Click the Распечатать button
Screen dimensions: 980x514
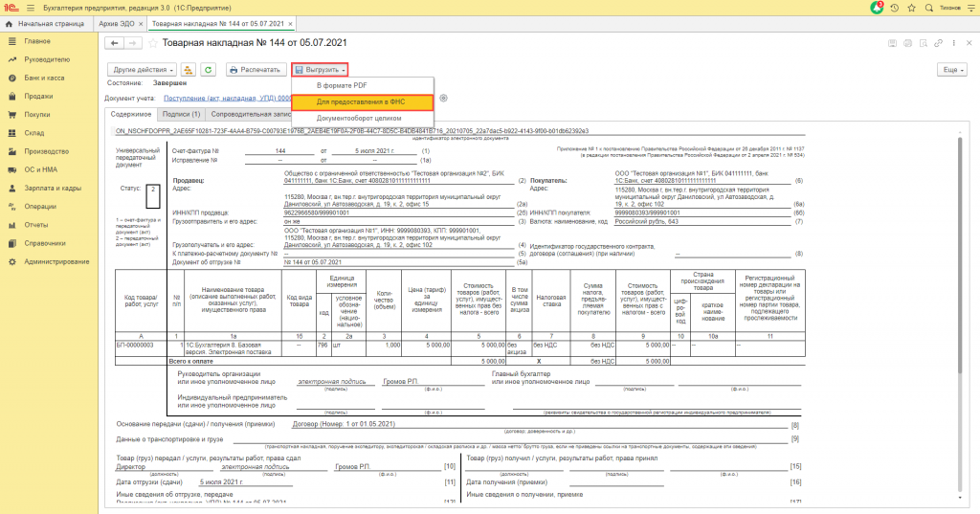tap(256, 70)
